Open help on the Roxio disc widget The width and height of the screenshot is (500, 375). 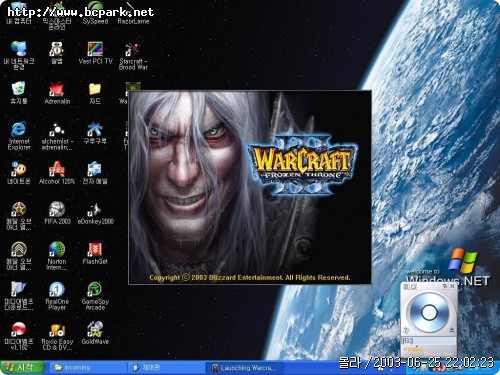click(406, 330)
